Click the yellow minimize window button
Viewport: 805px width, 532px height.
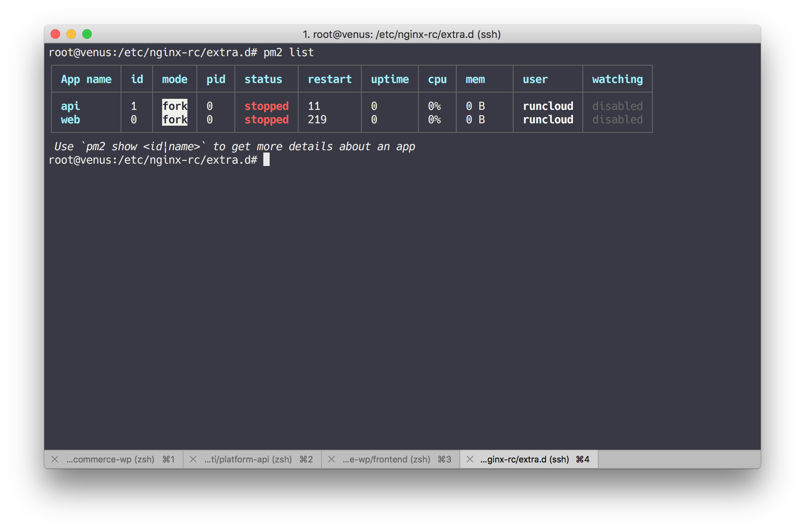(71, 34)
